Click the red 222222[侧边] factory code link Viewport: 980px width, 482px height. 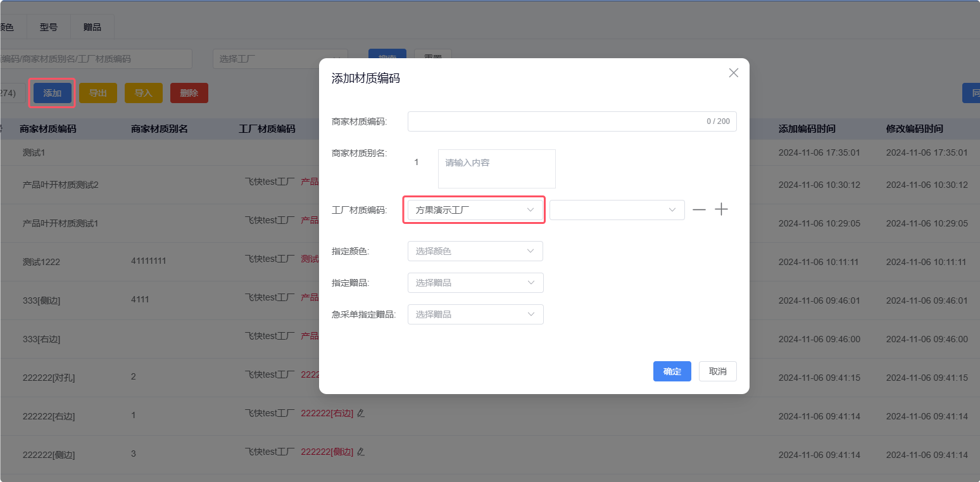coord(327,452)
